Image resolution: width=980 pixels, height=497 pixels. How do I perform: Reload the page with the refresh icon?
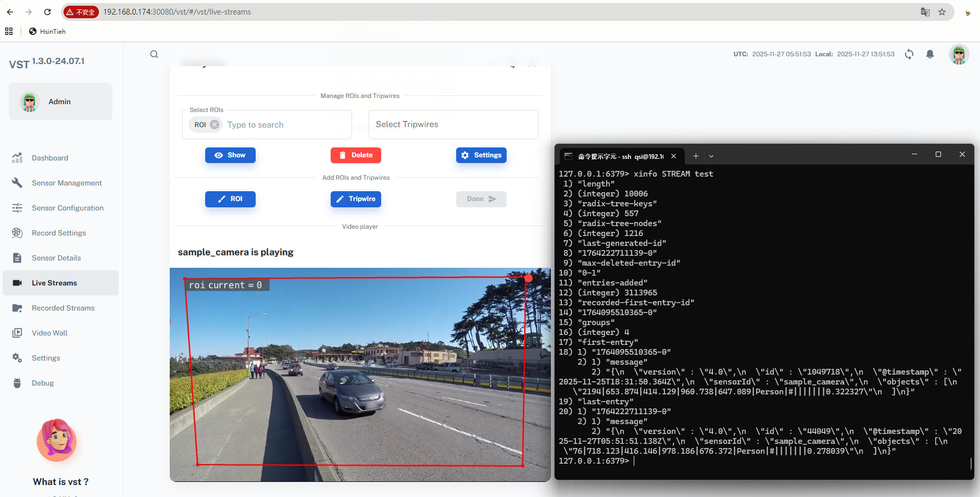click(47, 12)
